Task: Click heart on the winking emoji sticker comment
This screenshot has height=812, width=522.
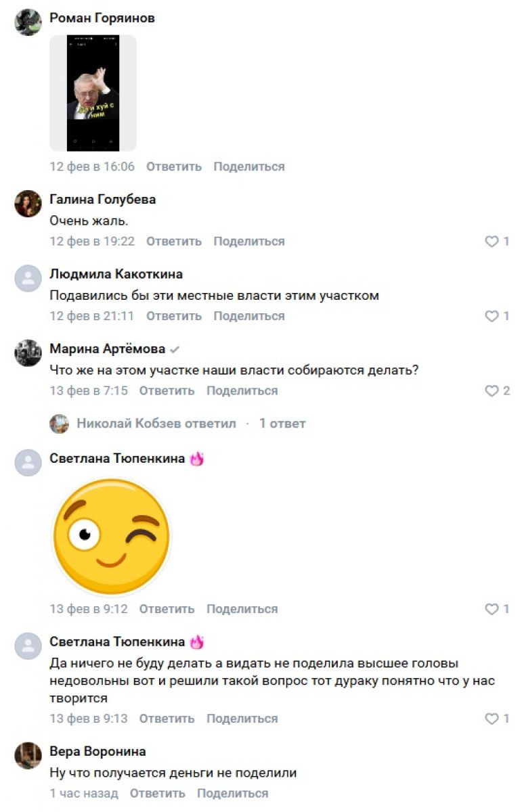Action: tap(492, 609)
